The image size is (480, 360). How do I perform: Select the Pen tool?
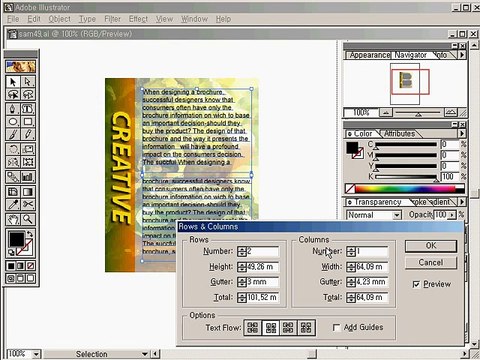tap(13, 109)
